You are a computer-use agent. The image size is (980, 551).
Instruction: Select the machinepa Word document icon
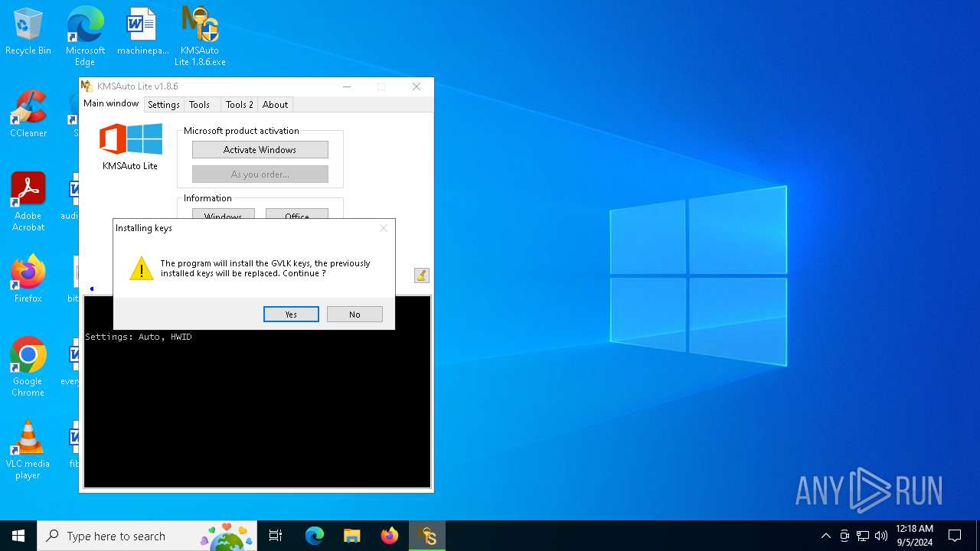[x=142, y=32]
